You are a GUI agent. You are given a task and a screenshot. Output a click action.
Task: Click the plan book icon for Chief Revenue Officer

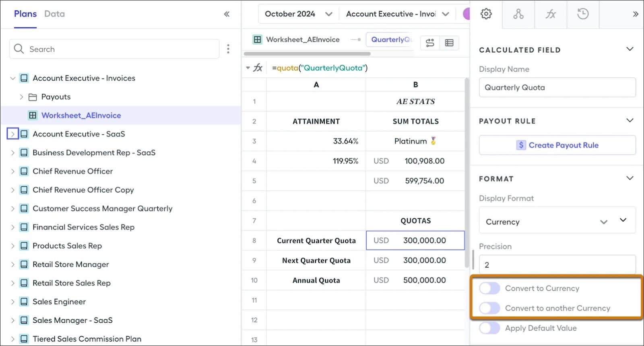tap(24, 171)
